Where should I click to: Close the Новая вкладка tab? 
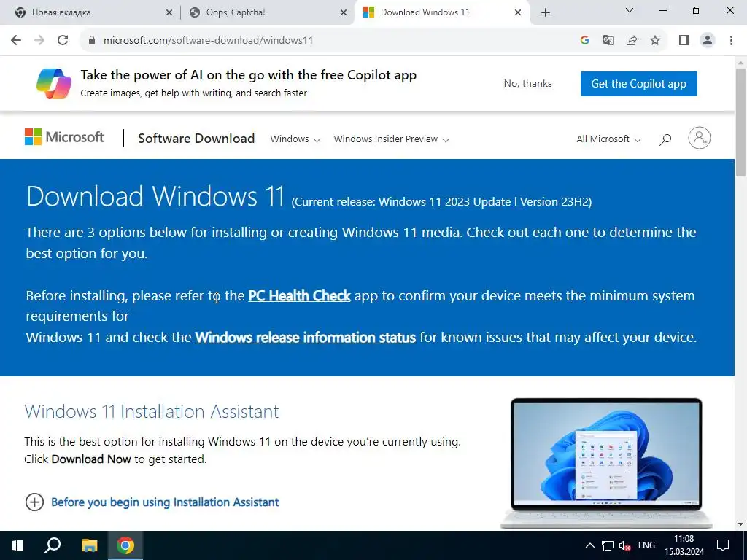169,12
